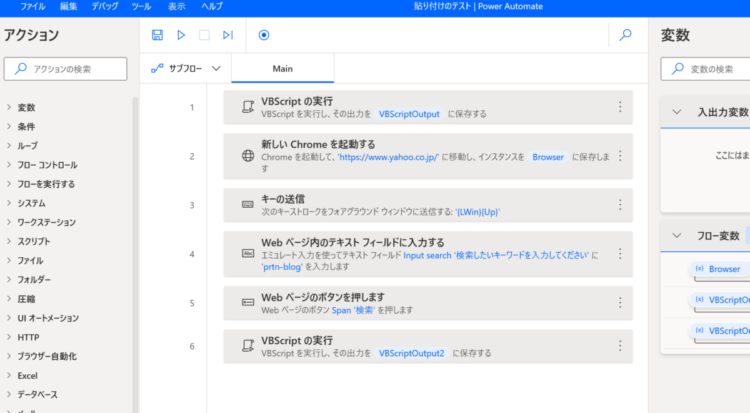Image resolution: width=750 pixels, height=413 pixels.
Task: Open options for Chrome launch action
Action: pyautogui.click(x=620, y=156)
